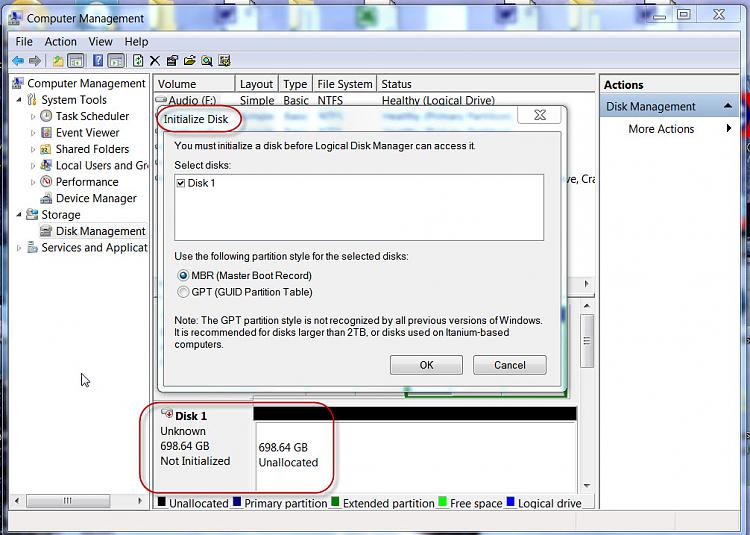Click the Type column header
The width and height of the screenshot is (750, 535).
click(x=295, y=84)
